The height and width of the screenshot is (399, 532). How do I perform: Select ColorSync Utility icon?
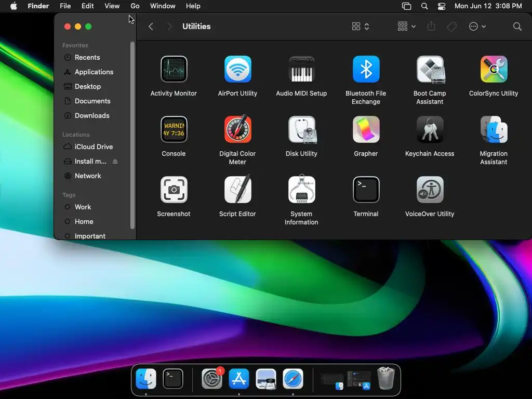coord(494,69)
